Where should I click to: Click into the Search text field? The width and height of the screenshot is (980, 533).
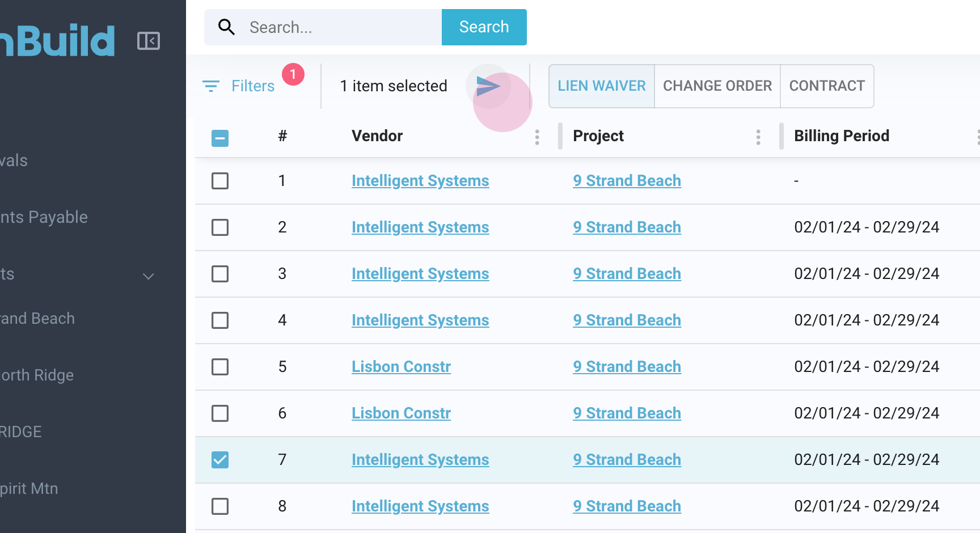click(x=340, y=27)
